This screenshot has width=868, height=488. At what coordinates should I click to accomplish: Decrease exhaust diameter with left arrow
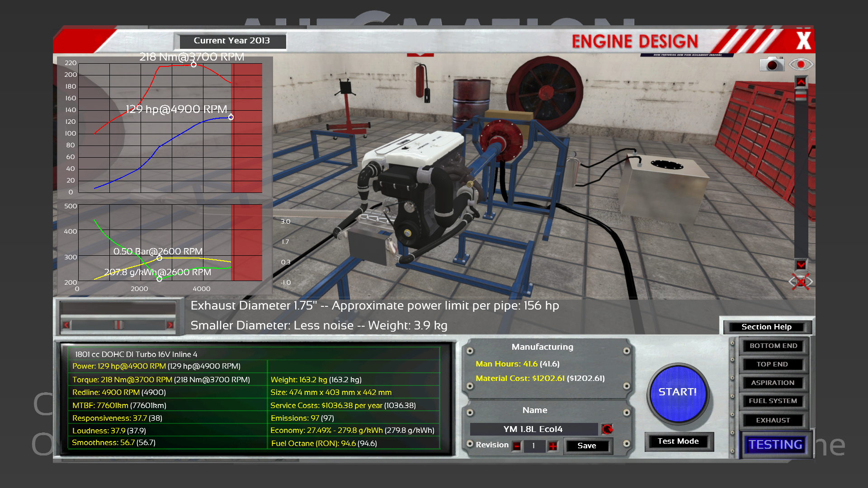tap(66, 325)
